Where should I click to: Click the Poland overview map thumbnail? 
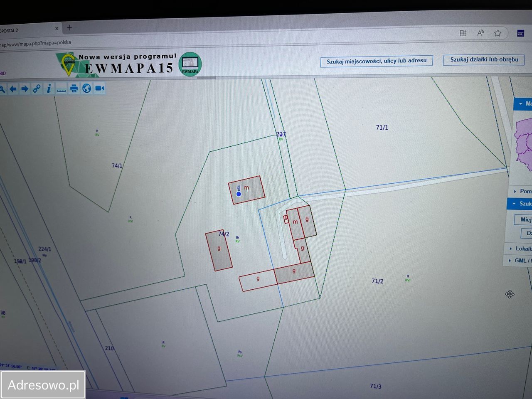pyautogui.click(x=524, y=143)
